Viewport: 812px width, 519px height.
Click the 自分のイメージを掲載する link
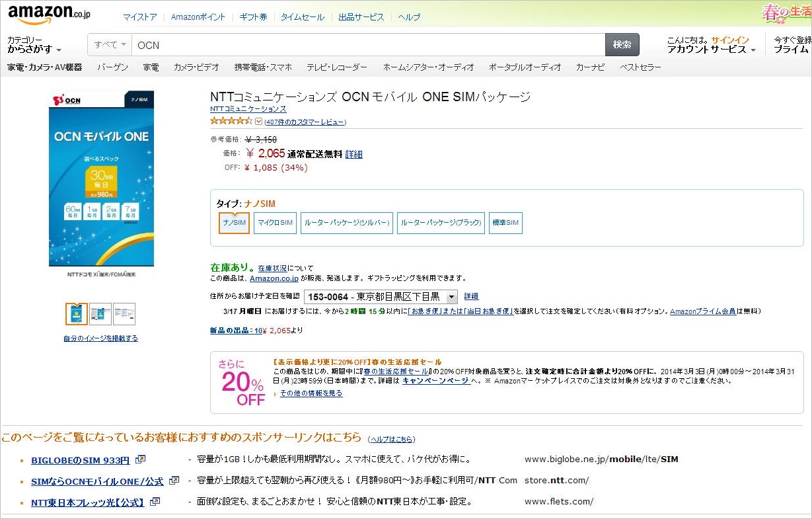click(x=100, y=339)
